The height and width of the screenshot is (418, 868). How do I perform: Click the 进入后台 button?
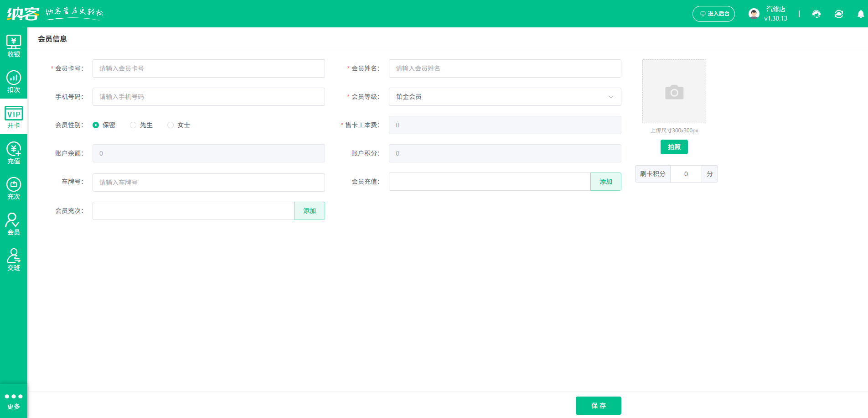click(713, 14)
